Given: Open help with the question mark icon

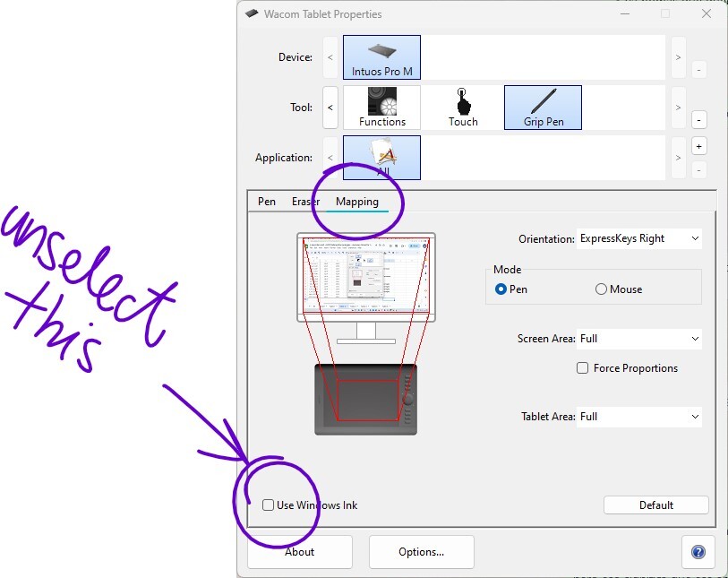Looking at the screenshot, I should pos(698,551).
